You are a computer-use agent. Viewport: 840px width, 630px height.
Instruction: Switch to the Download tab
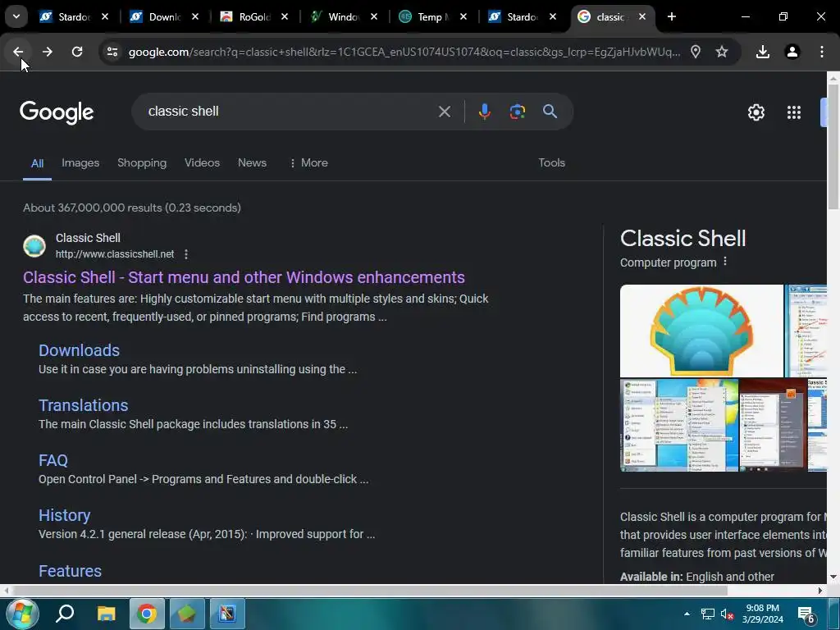click(x=157, y=16)
